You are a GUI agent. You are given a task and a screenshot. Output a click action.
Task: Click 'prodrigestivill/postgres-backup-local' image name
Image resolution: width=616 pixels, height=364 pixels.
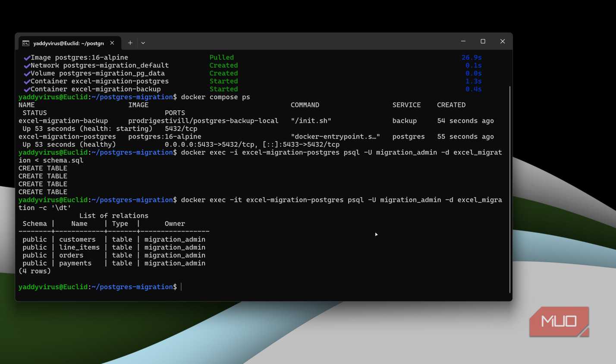point(203,121)
